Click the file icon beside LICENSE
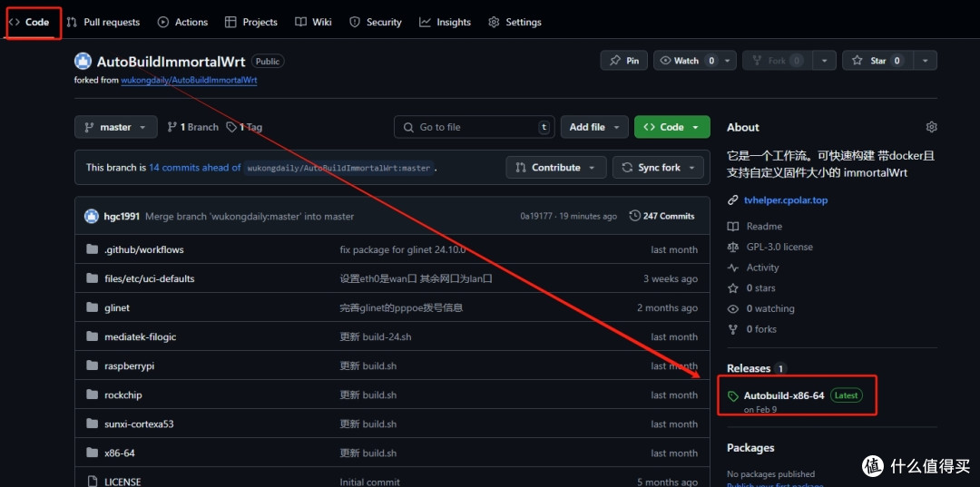 [x=93, y=482]
